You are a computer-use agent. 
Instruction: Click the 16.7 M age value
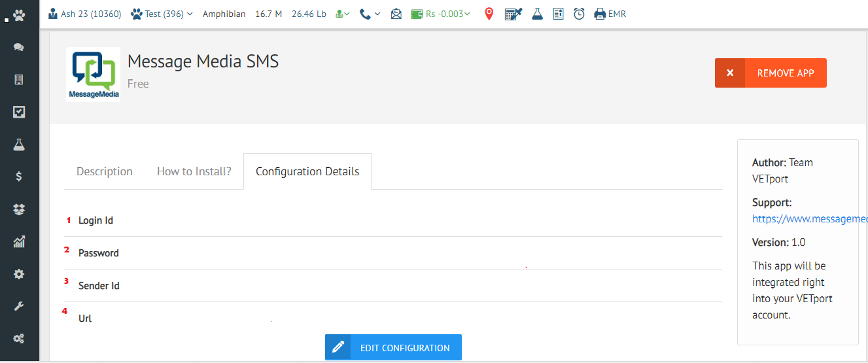(268, 14)
